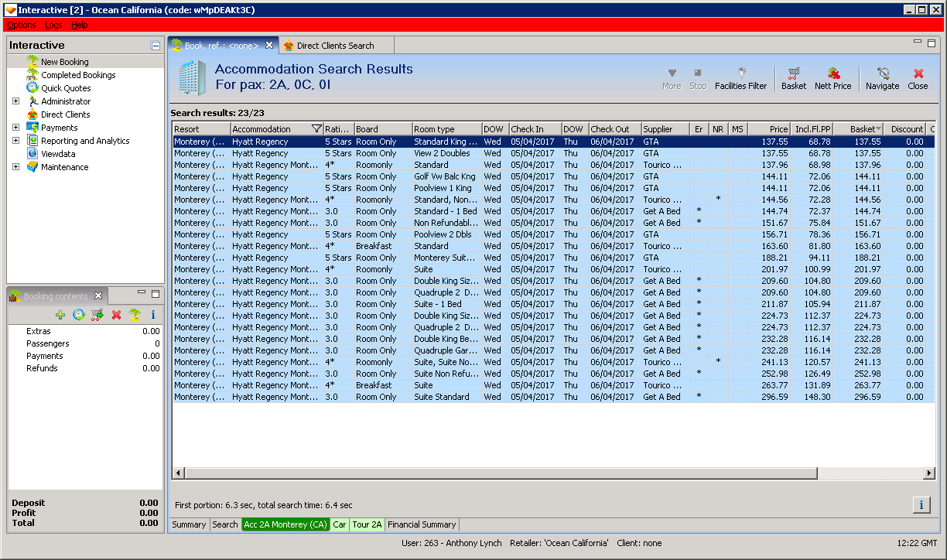This screenshot has width=947, height=560.
Task: Switch to the Search bottom tab
Action: coord(225,524)
